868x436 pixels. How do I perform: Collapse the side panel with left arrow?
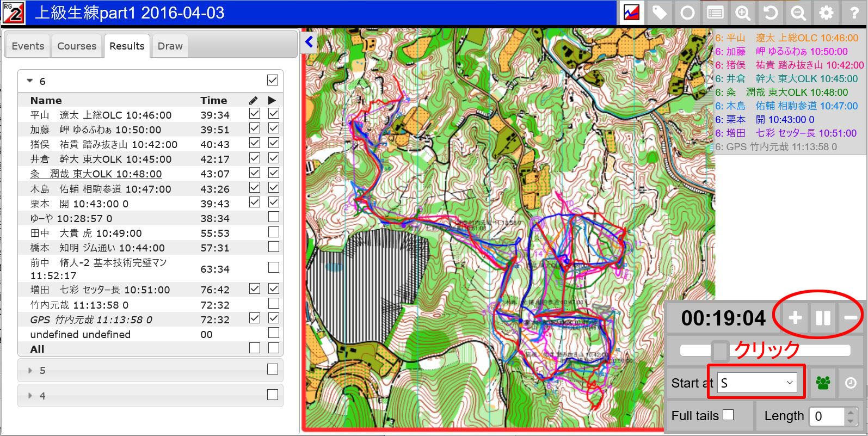pos(309,42)
